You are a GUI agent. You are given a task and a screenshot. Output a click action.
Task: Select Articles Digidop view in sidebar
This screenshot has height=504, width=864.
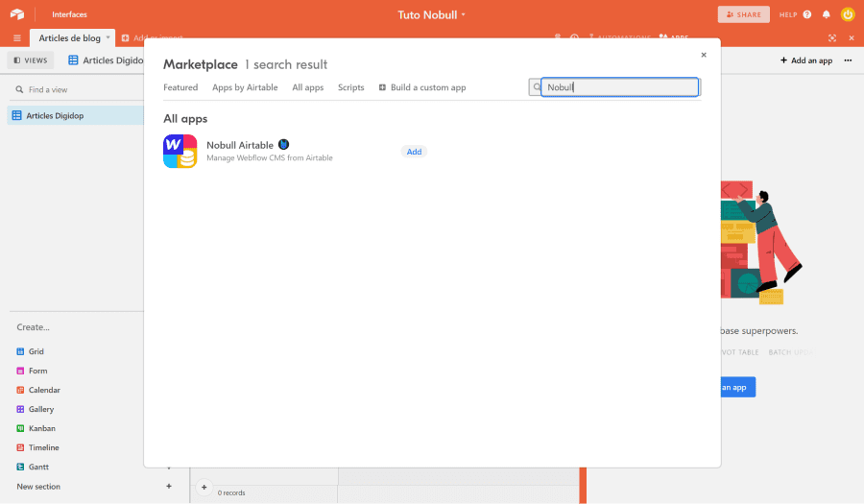tap(76, 115)
